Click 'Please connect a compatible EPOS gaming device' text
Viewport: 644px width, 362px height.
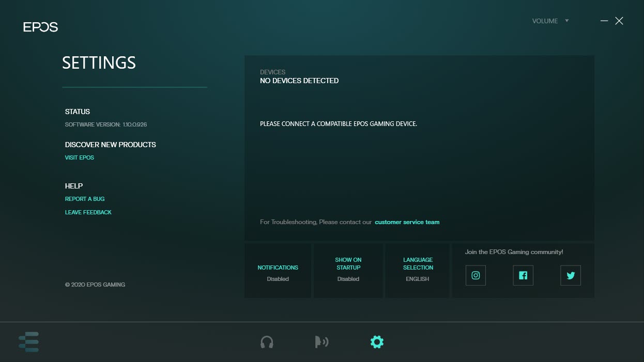pyautogui.click(x=339, y=124)
